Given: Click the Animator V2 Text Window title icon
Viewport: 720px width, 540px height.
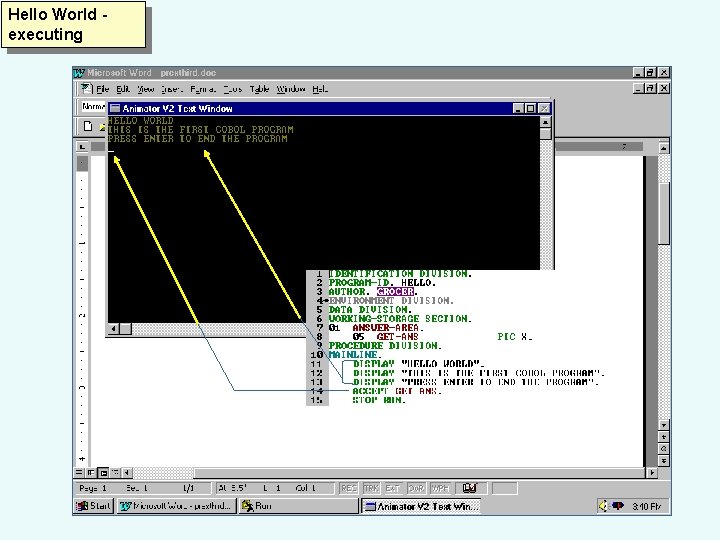Looking at the screenshot, I should (x=115, y=108).
